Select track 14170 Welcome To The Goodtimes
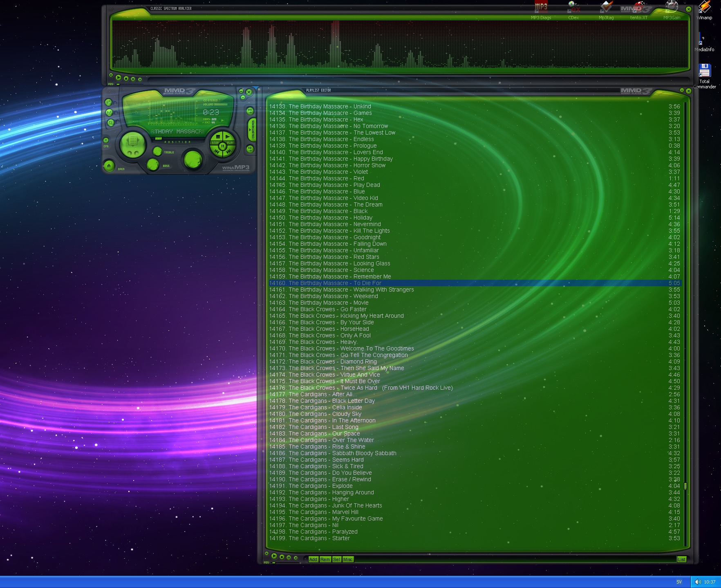 coord(351,348)
